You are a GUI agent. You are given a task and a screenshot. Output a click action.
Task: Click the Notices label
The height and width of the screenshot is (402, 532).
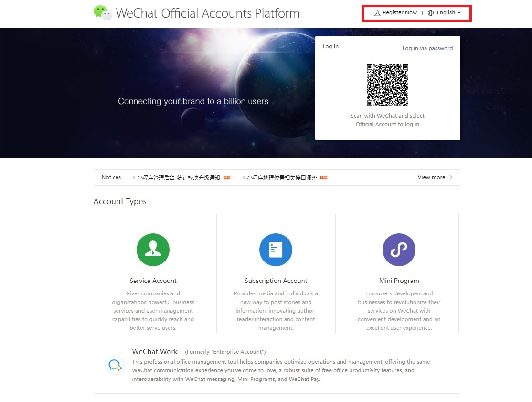coord(111,177)
